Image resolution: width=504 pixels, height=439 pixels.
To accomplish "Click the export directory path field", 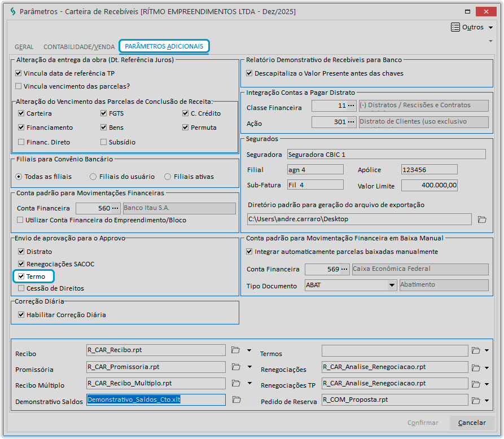I will tap(360, 219).
